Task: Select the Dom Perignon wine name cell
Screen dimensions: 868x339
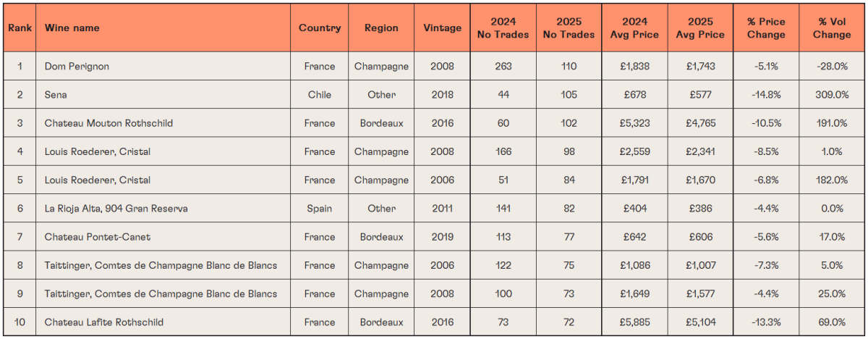Action: tap(164, 66)
